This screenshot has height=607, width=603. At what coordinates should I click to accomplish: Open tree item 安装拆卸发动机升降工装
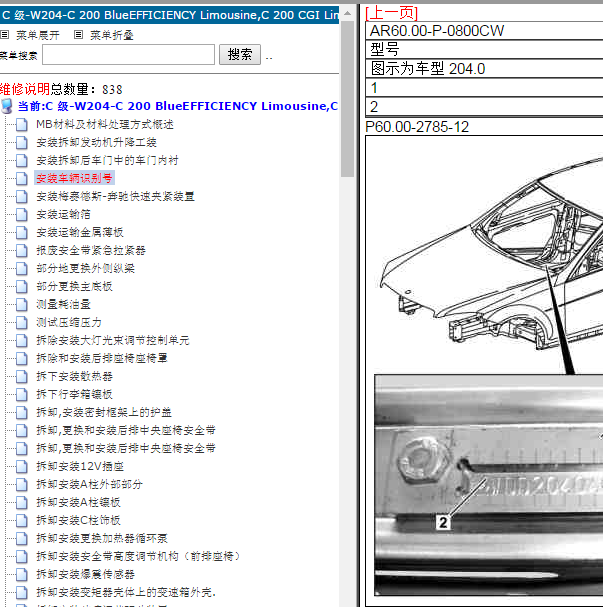pyautogui.click(x=96, y=142)
